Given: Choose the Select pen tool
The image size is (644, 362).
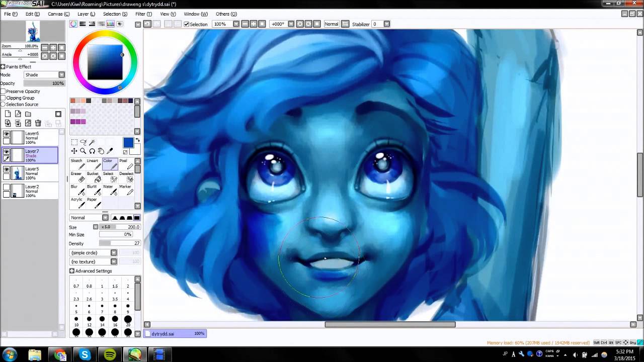Looking at the screenshot, I should [x=109, y=177].
